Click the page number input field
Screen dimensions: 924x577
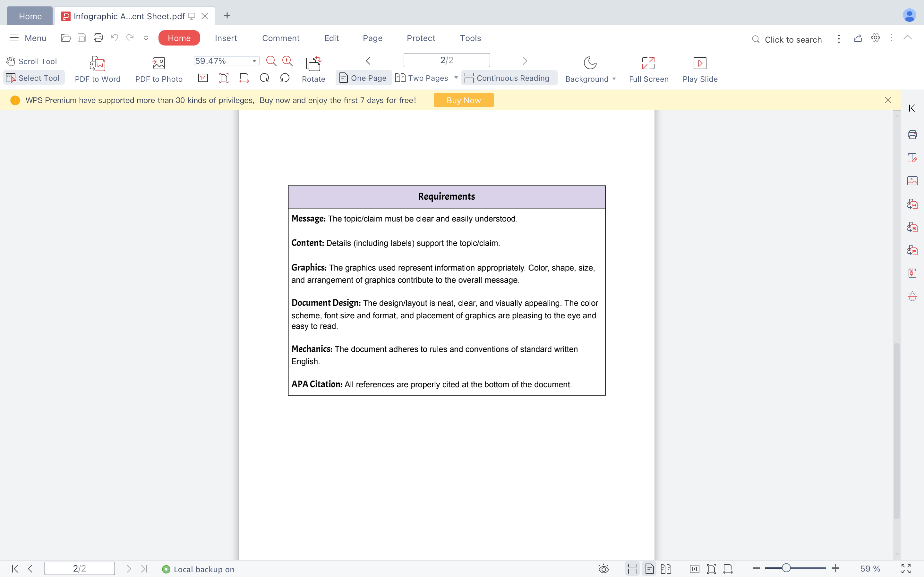click(x=446, y=60)
